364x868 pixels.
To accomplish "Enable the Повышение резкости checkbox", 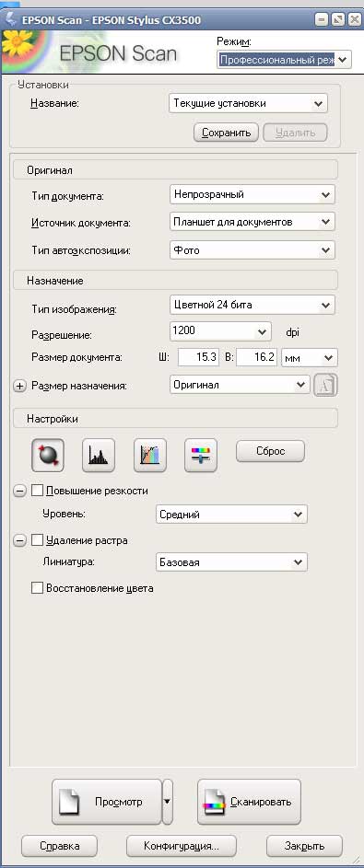I will (x=37, y=491).
